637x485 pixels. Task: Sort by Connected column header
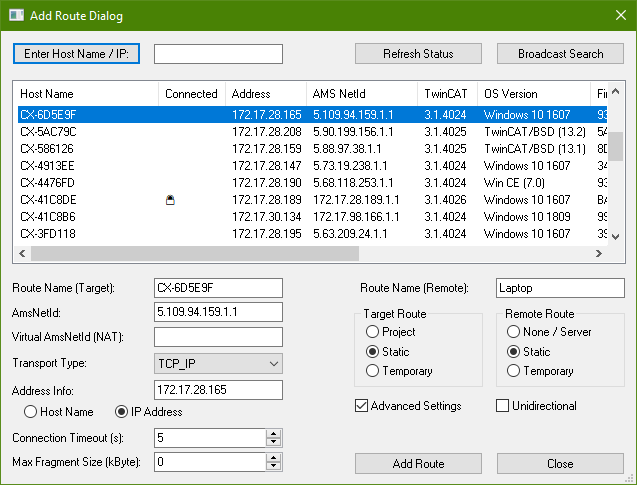(192, 94)
